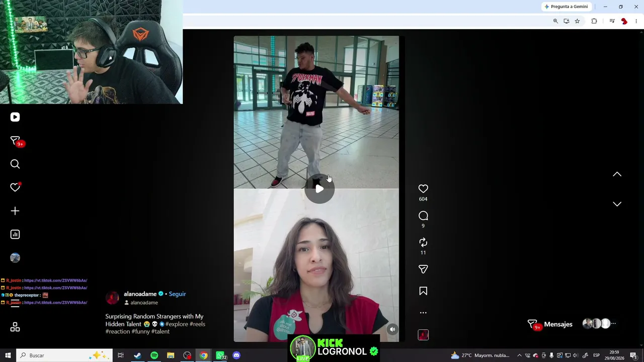The height and width of the screenshot is (362, 644).
Task: Switch to Chrome in the taskbar
Action: click(203, 355)
